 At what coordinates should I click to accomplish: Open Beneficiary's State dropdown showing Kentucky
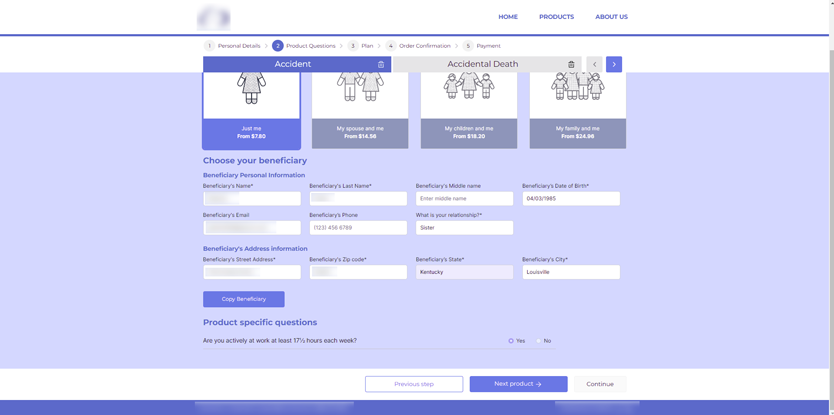click(x=464, y=272)
